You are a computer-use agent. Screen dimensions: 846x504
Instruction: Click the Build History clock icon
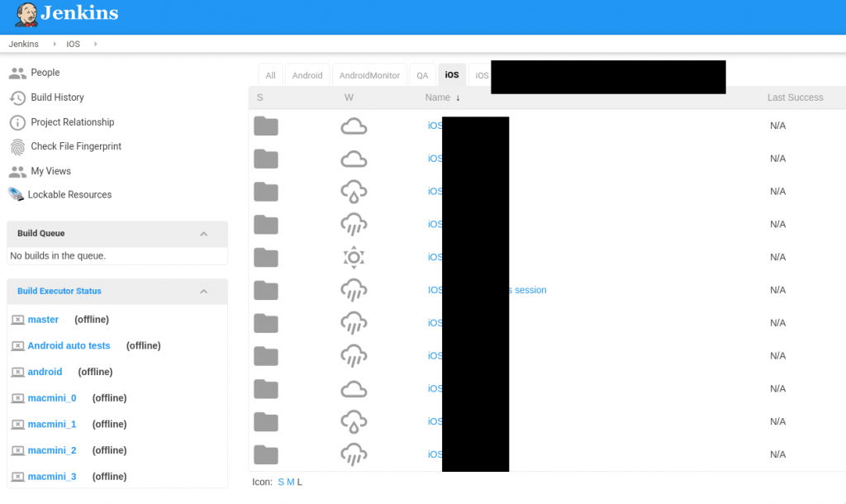[x=17, y=97]
